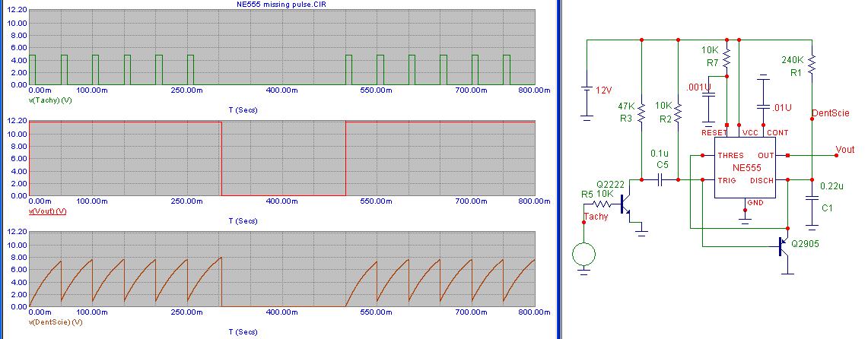Click the 0.22u value label

click(x=831, y=185)
